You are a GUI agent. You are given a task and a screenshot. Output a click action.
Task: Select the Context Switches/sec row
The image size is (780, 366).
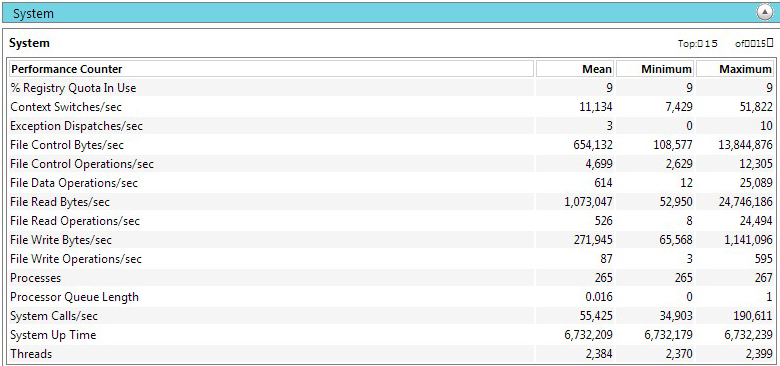[x=390, y=107]
